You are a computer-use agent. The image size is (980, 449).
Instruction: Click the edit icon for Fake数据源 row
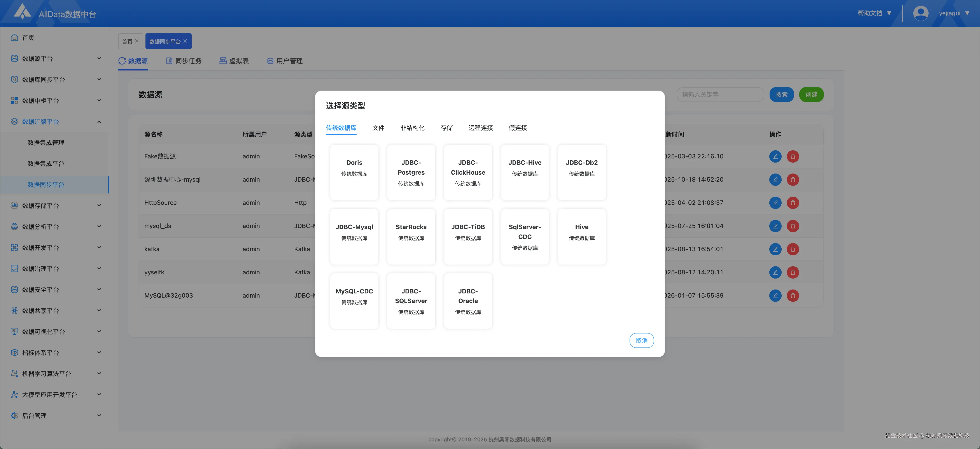coord(775,156)
